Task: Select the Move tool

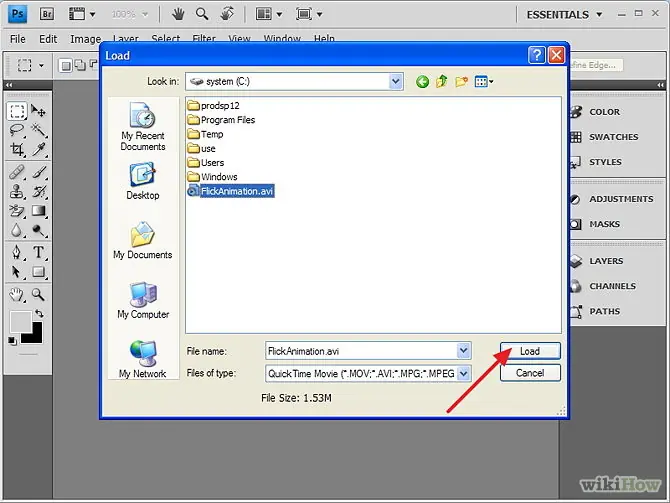Action: [38, 111]
